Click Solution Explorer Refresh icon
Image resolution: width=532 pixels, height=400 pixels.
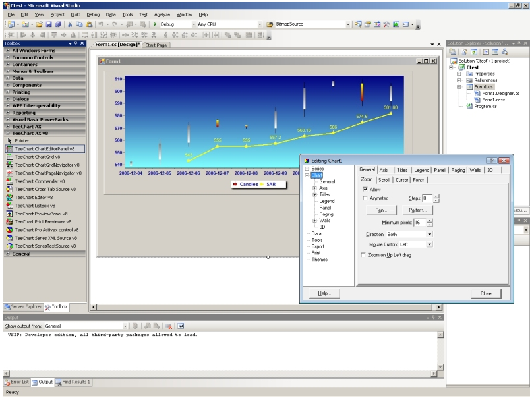point(474,52)
